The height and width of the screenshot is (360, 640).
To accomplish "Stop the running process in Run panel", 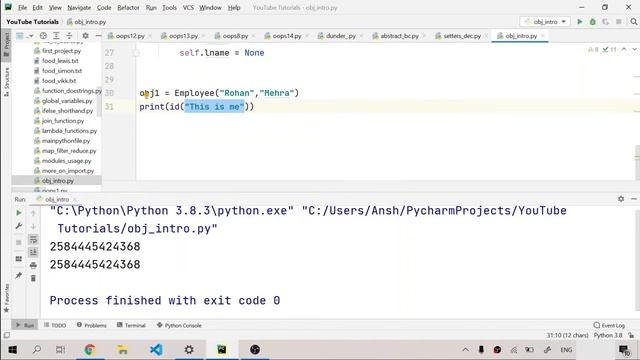I will click(18, 242).
